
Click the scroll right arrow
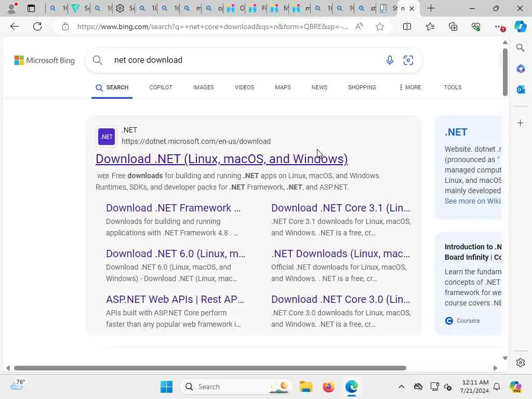495,368
